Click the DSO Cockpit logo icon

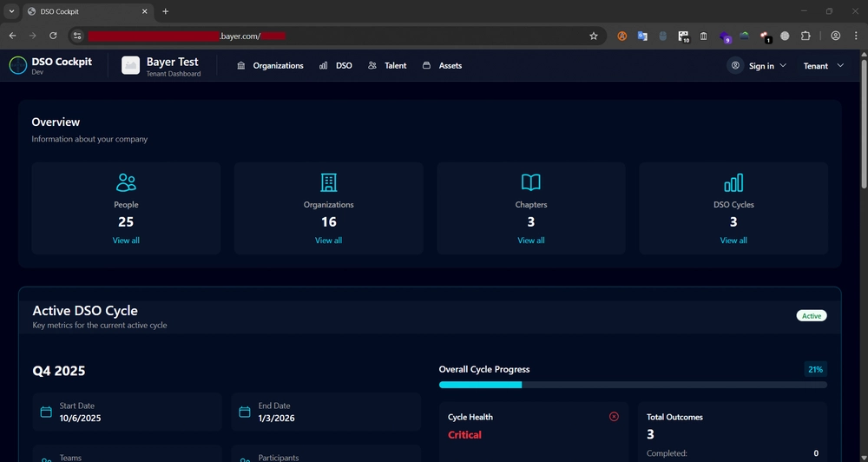(17, 65)
